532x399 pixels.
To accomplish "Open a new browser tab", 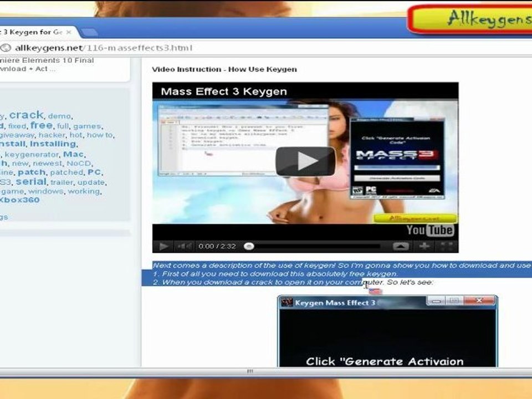I will (89, 33).
